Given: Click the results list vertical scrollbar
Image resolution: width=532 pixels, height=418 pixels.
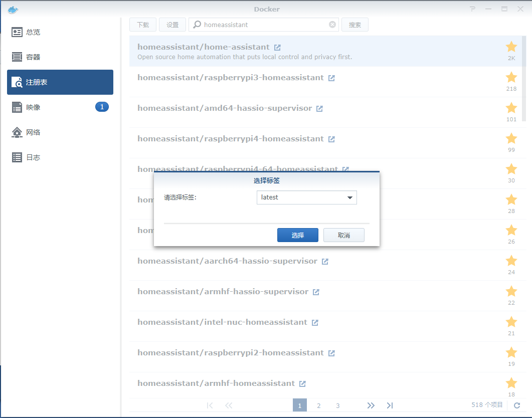Looking at the screenshot, I should [524, 78].
